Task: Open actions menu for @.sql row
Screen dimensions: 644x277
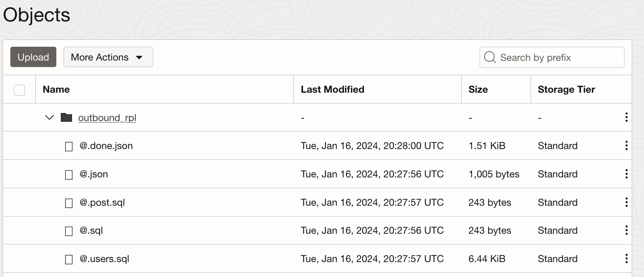Action: click(626, 230)
